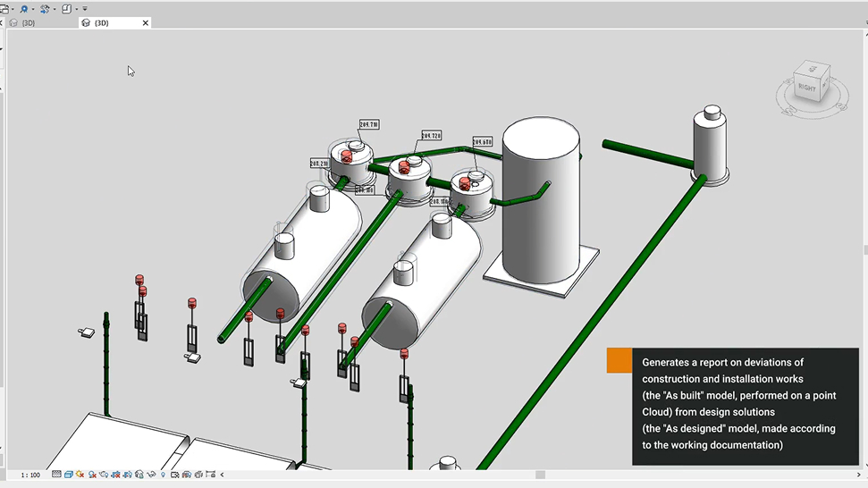
Task: Click the Crop View icon
Action: 116,475
